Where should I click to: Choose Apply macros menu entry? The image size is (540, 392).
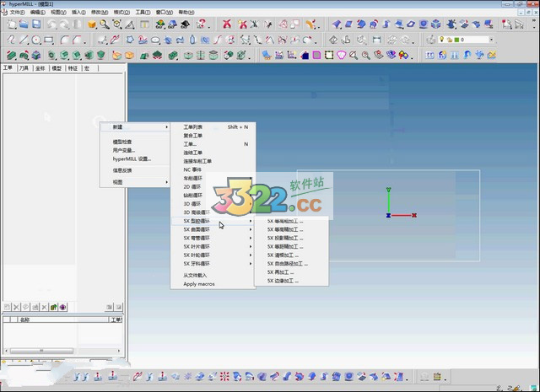coord(199,284)
